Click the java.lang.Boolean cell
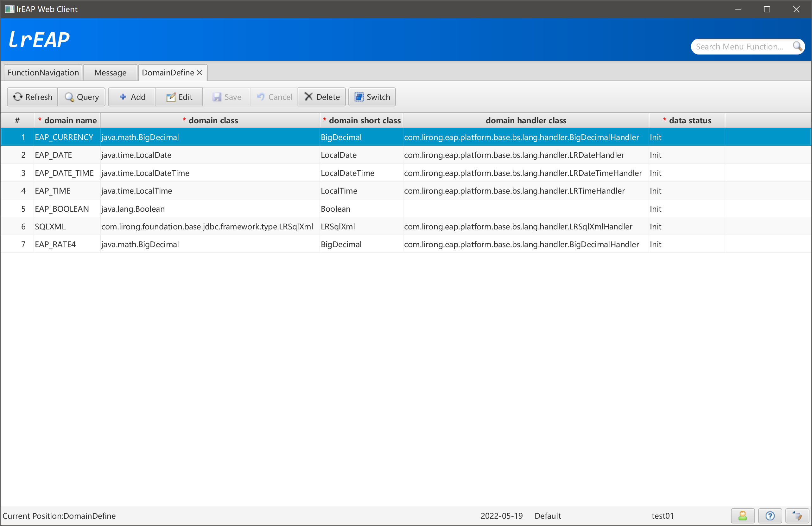Image resolution: width=812 pixels, height=526 pixels. pyautogui.click(x=210, y=209)
